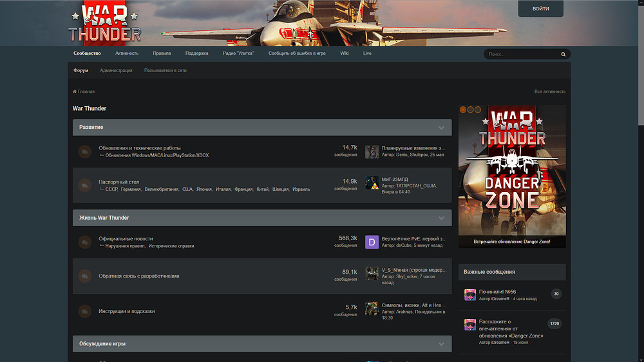
Task: Switch to the Администрация sub-tab
Action: pos(116,71)
